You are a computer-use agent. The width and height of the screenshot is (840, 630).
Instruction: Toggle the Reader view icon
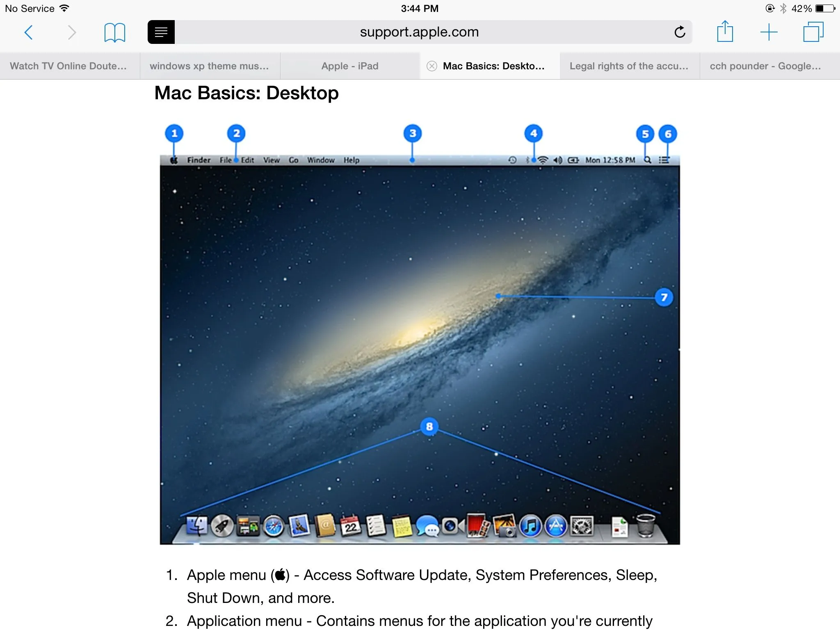click(x=161, y=32)
